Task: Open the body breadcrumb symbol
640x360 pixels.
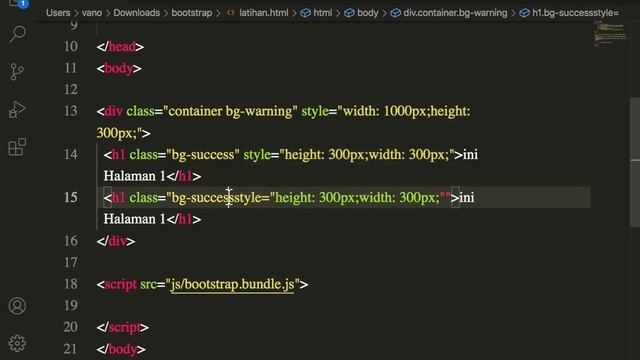Action: [361, 13]
